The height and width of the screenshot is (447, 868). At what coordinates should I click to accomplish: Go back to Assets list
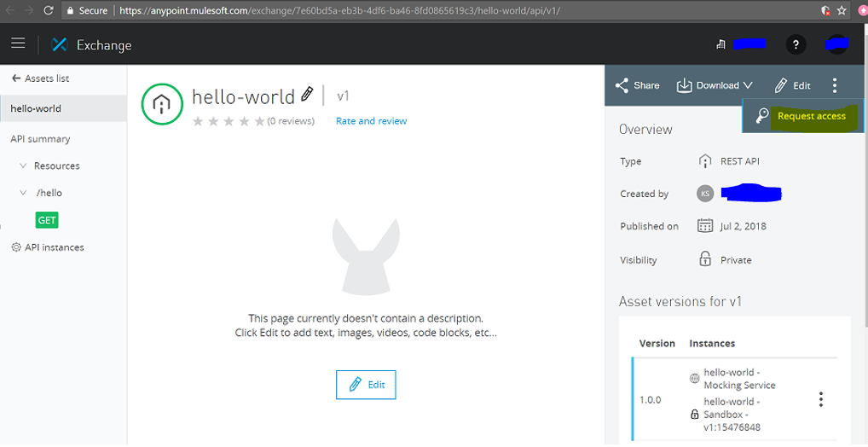pos(40,78)
